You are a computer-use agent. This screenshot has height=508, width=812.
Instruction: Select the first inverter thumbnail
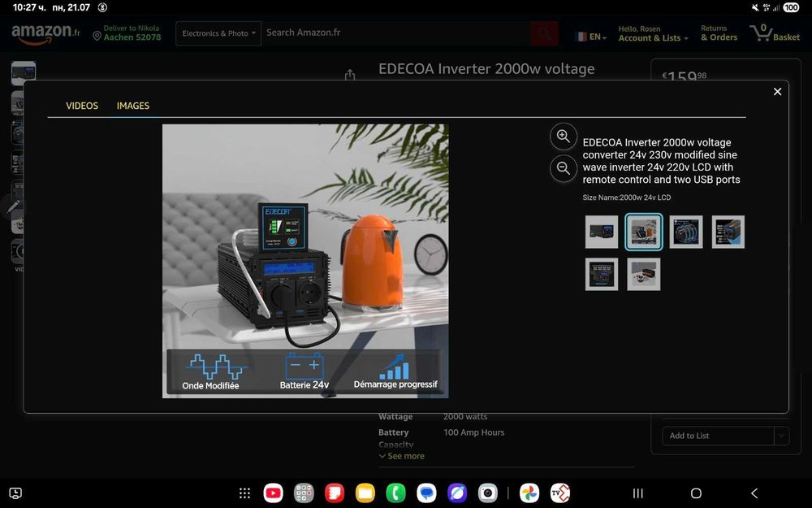(601, 232)
